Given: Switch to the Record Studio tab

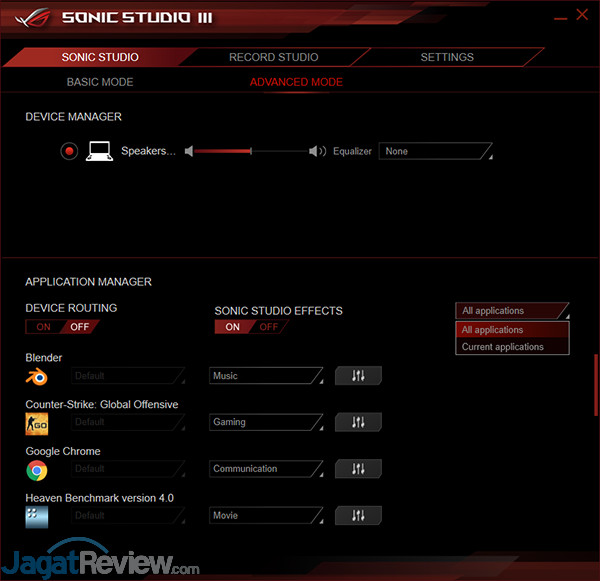Looking at the screenshot, I should [274, 57].
